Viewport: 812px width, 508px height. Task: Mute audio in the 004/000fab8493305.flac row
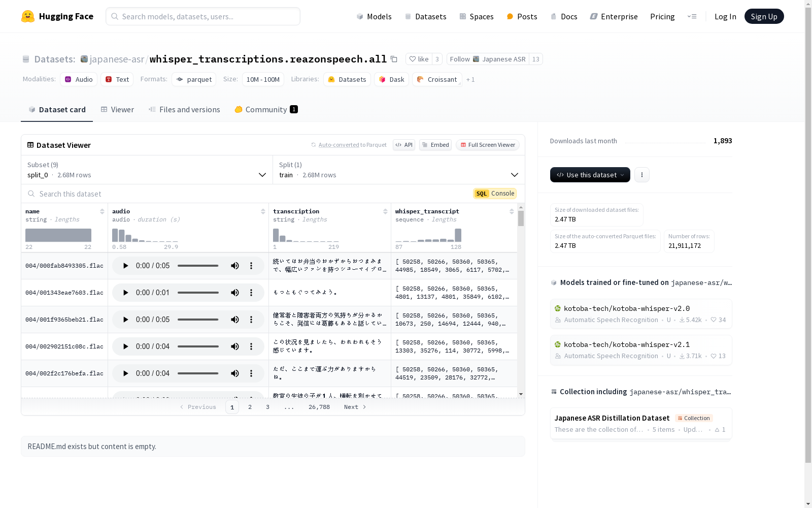point(235,266)
